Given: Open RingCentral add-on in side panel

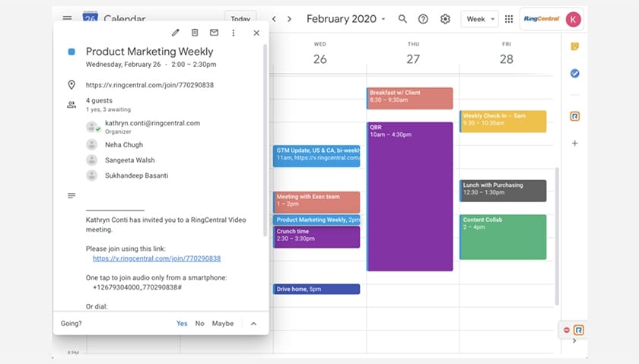Looking at the screenshot, I should click(575, 116).
